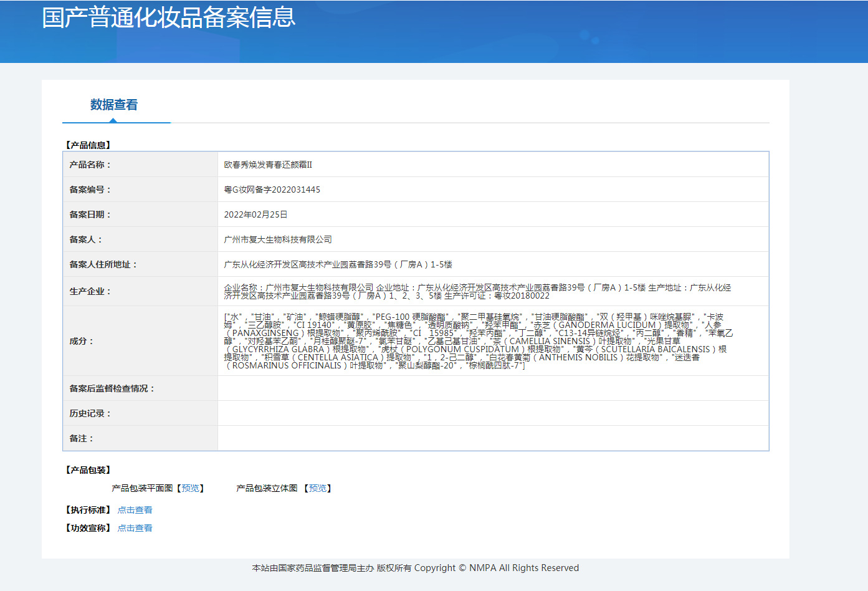Click product name 欧春秀焕发青春还颜霜II
The image size is (868, 591).
click(x=268, y=165)
